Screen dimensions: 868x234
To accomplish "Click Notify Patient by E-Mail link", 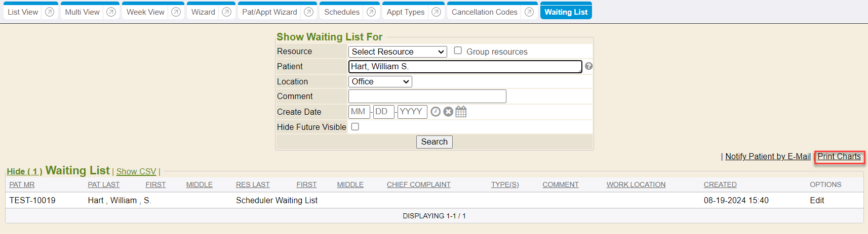I will pyautogui.click(x=768, y=157).
